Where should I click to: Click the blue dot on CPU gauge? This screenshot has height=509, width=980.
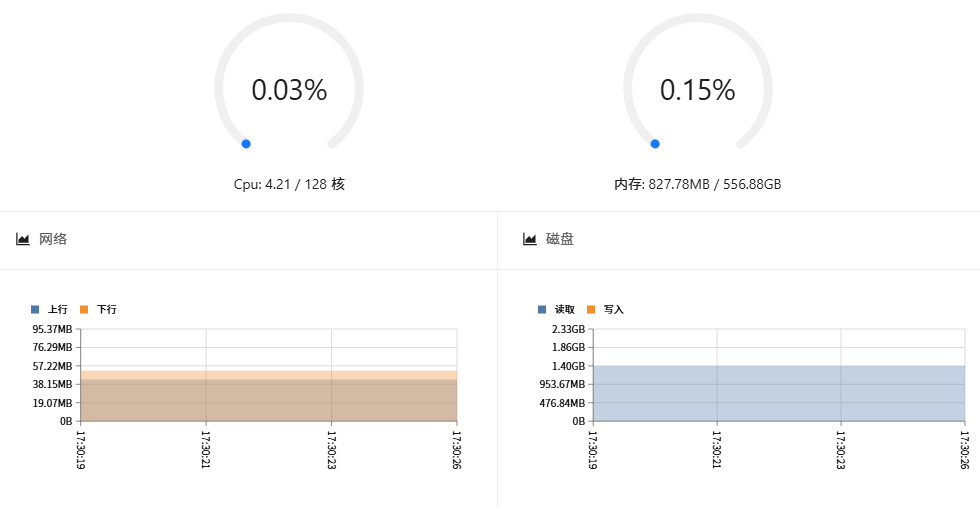click(246, 144)
